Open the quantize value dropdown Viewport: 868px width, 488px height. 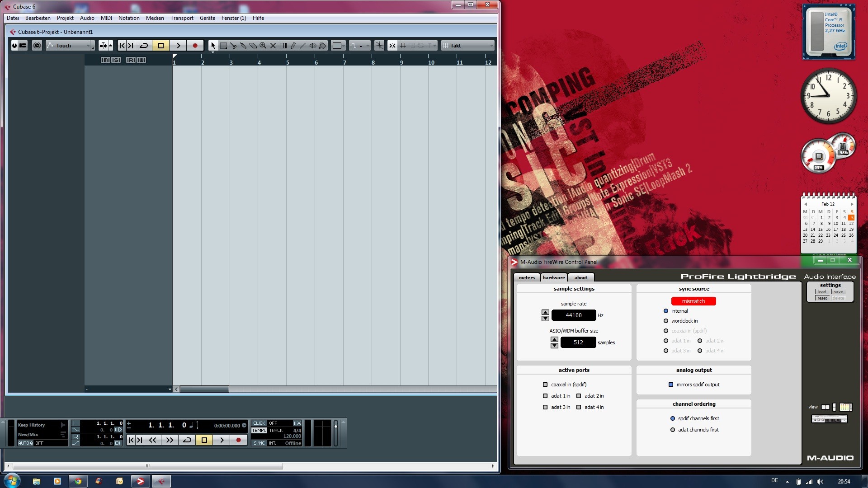[360, 46]
